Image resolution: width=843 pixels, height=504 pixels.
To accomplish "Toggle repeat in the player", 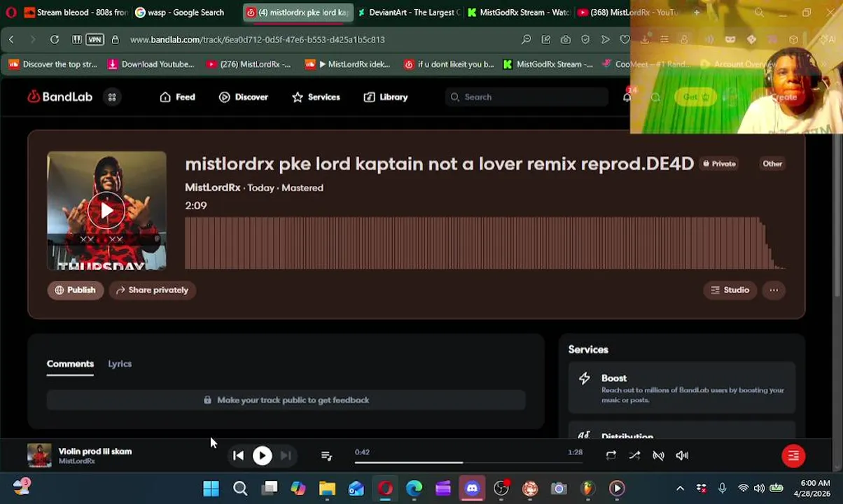I will (611, 456).
